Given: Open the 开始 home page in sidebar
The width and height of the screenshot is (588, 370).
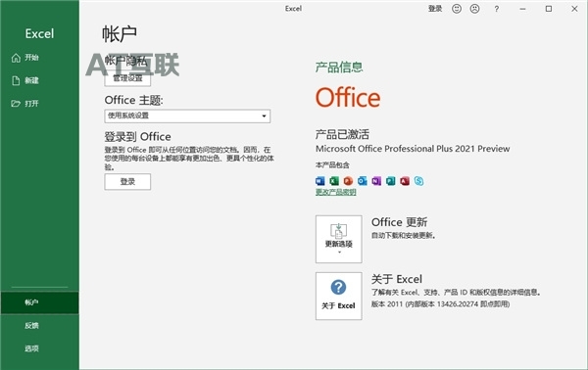Looking at the screenshot, I should (x=31, y=58).
